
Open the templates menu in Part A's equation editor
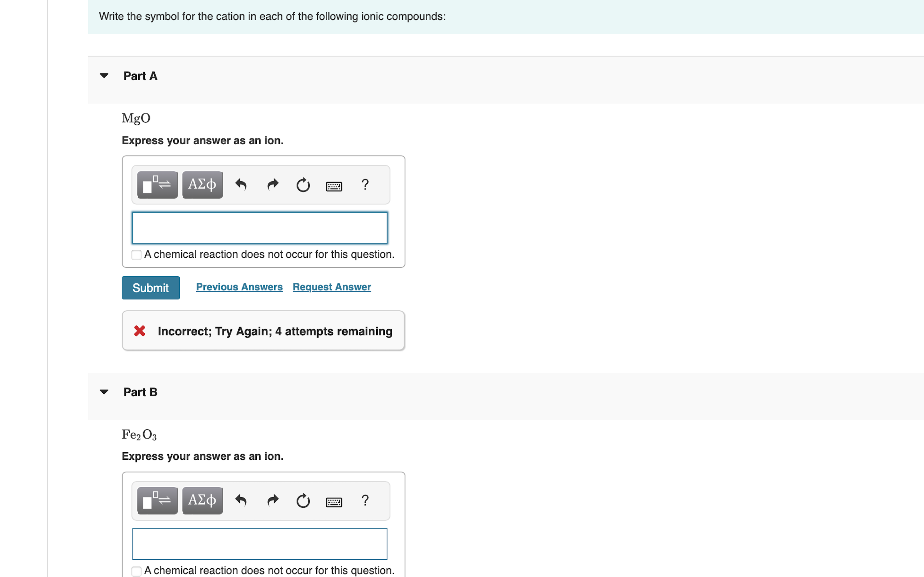(157, 185)
